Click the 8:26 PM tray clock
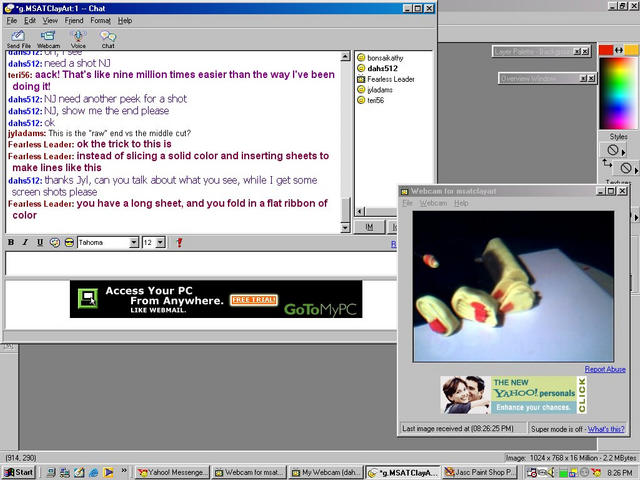The image size is (640, 480). (620, 473)
